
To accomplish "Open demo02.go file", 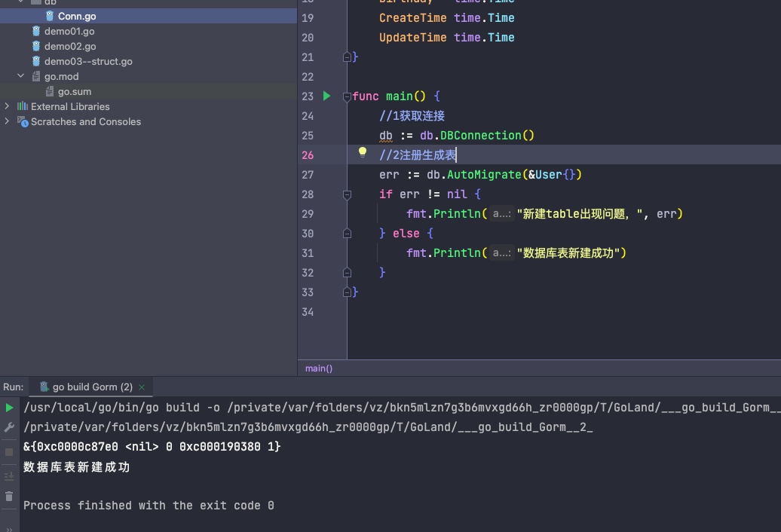I will point(70,46).
